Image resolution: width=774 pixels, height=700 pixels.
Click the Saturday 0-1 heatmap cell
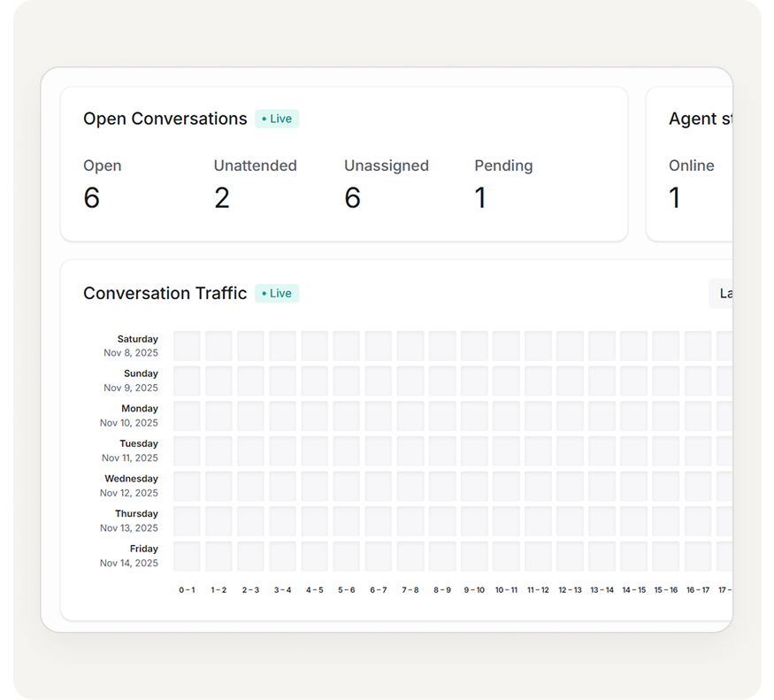pos(187,346)
